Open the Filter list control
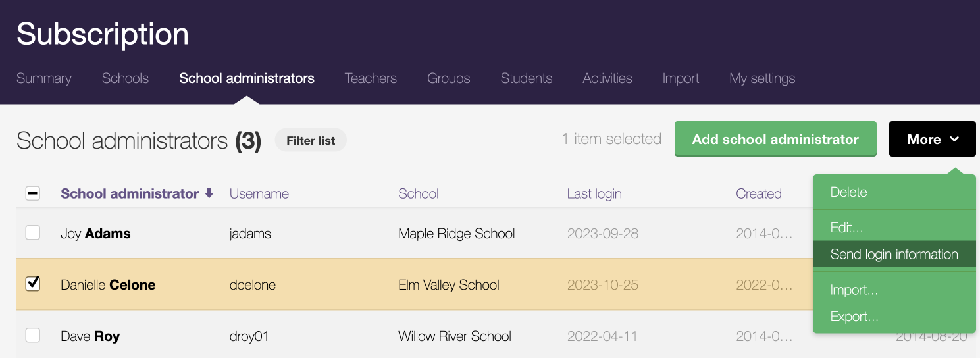The image size is (980, 358). (311, 140)
